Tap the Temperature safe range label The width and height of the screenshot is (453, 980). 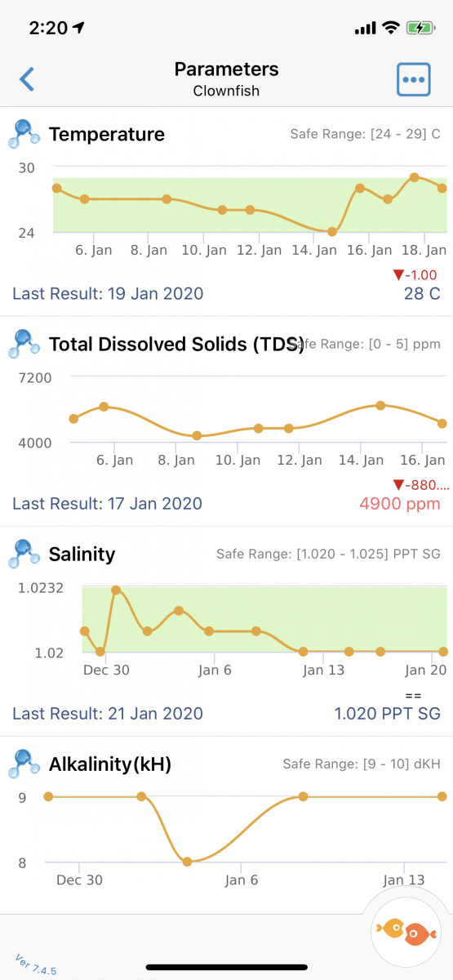click(365, 134)
